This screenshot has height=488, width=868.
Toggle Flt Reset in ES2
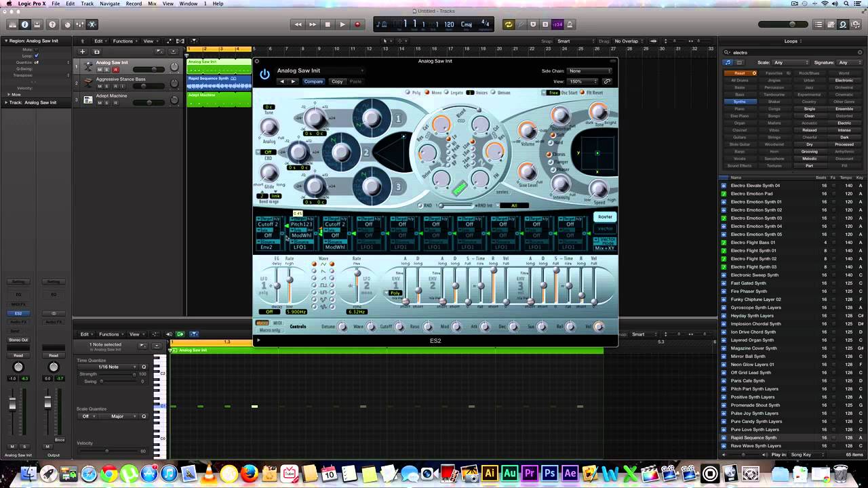point(583,92)
